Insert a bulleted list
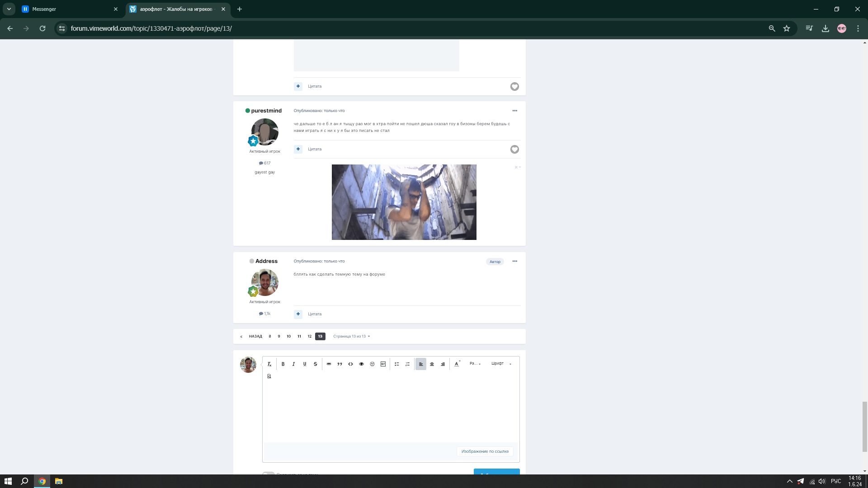 (396, 364)
